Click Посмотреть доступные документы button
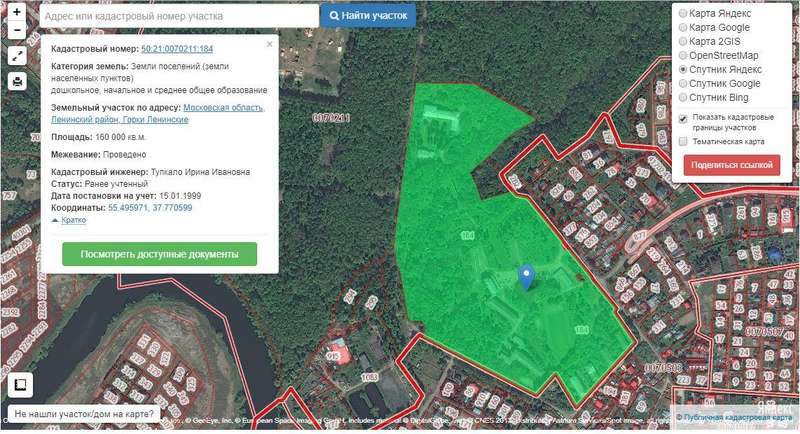This screenshot has width=800, height=434. (159, 254)
